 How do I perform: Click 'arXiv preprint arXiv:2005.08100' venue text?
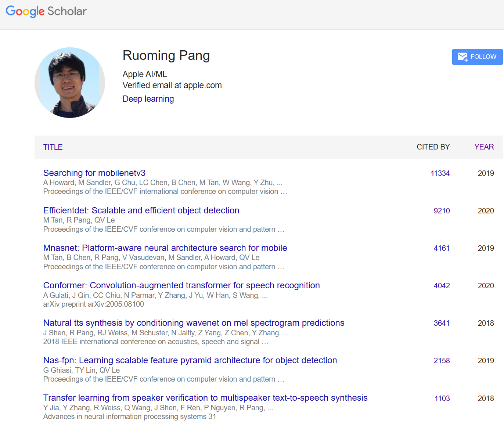click(94, 304)
